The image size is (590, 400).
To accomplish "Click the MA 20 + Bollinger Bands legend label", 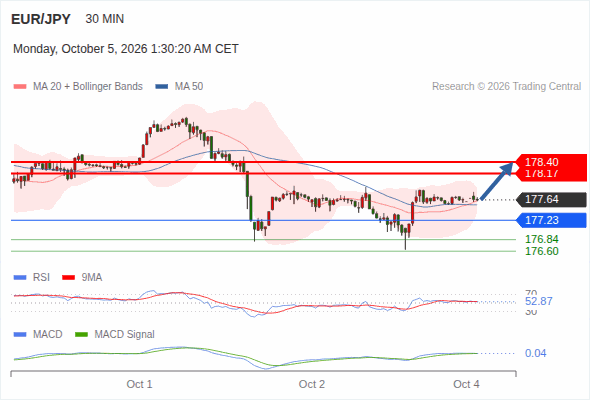I will (x=88, y=87).
